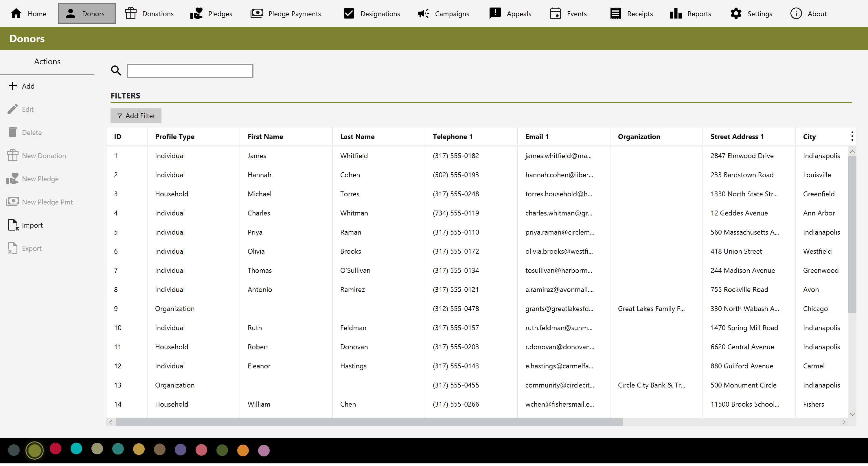Image resolution: width=868 pixels, height=466 pixels.
Task: Click the Donations gift icon
Action: click(131, 14)
